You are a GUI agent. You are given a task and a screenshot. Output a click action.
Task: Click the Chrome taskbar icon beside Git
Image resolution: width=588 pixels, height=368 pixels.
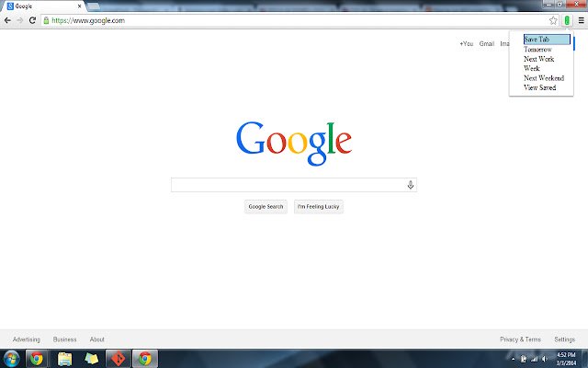point(145,359)
